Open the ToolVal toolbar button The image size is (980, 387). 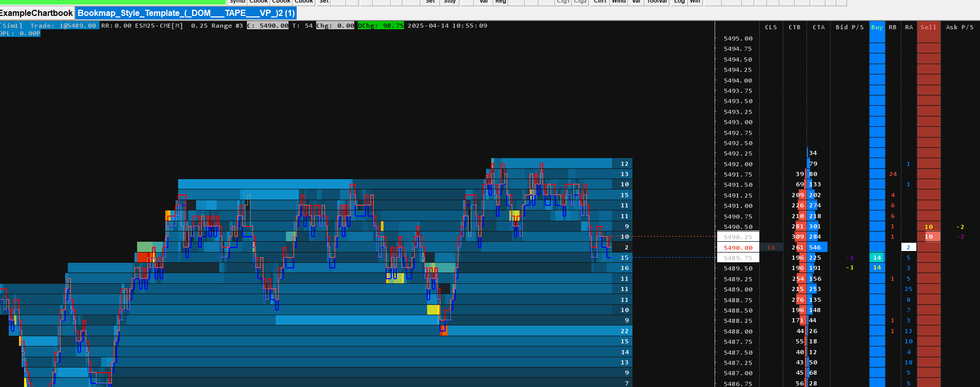657,2
